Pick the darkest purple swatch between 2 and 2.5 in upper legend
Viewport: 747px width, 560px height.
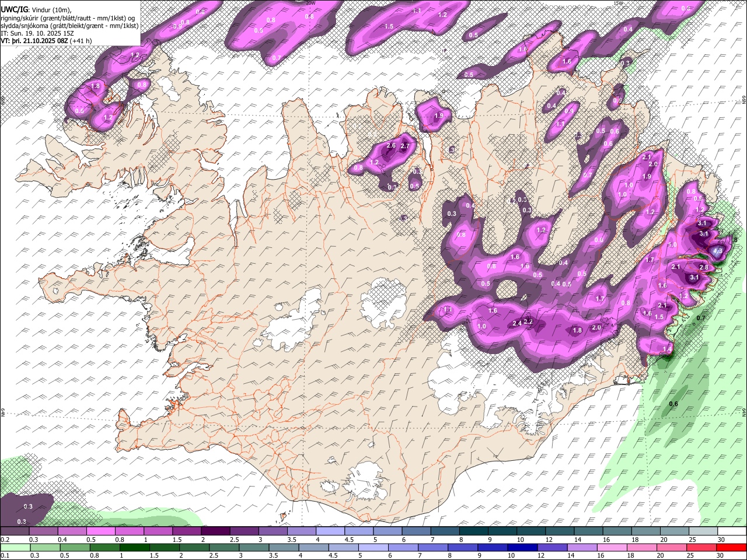pos(216,531)
